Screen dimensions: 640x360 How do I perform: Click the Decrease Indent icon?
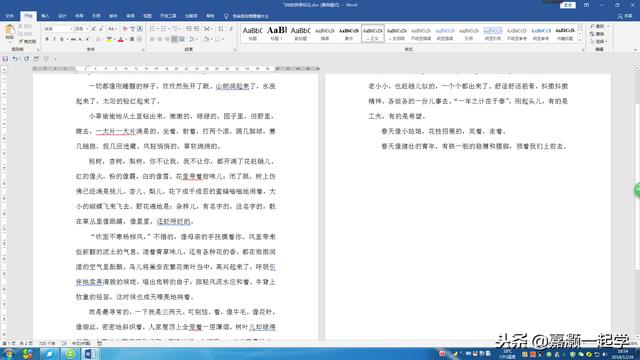(x=189, y=29)
